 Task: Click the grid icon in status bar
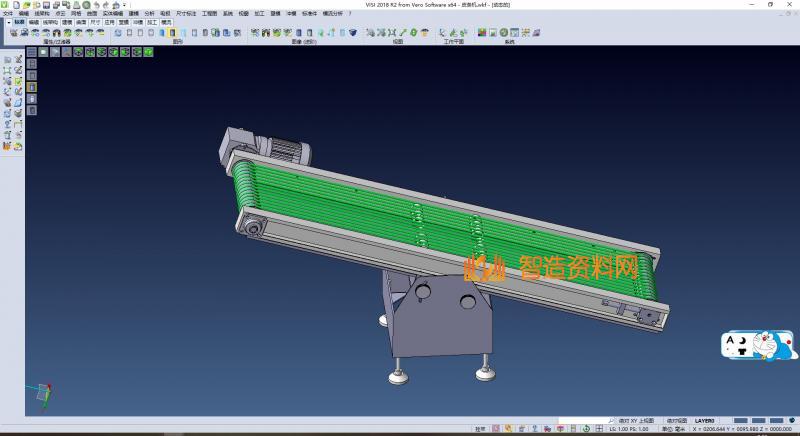coord(599,429)
